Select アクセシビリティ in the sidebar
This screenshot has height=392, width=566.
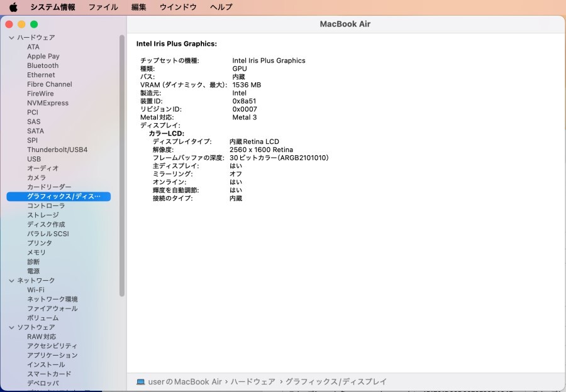coord(52,346)
